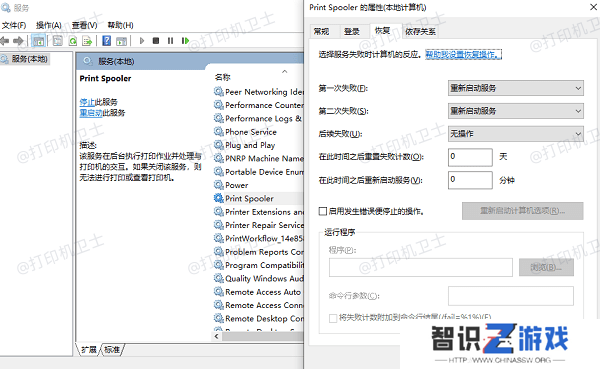Expand the 后续失败 dropdown
Viewport: 600px width, 369px height.
point(515,134)
